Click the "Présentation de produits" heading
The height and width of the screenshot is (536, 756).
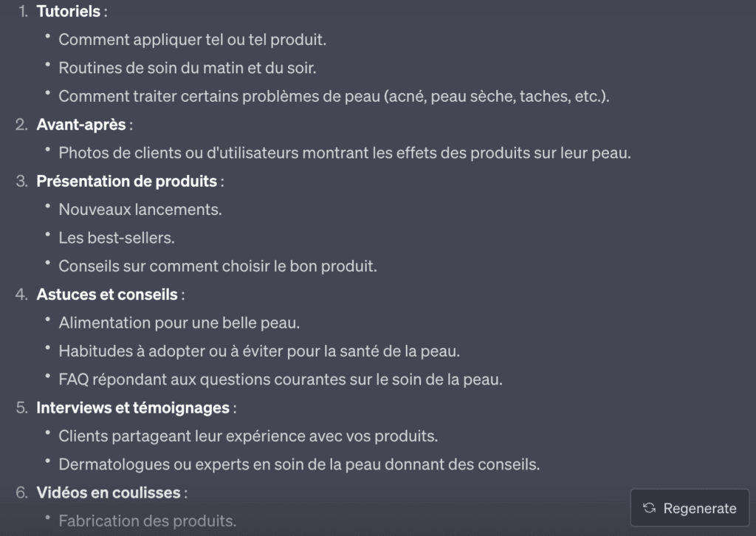pos(126,182)
